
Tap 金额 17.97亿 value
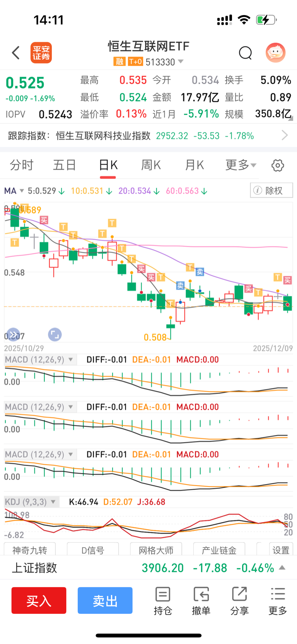pyautogui.click(x=200, y=97)
